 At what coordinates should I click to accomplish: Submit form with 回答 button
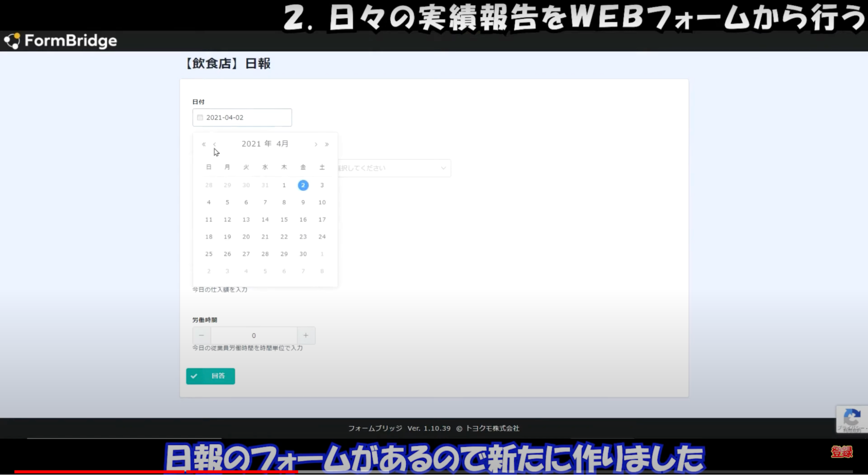coord(211,376)
